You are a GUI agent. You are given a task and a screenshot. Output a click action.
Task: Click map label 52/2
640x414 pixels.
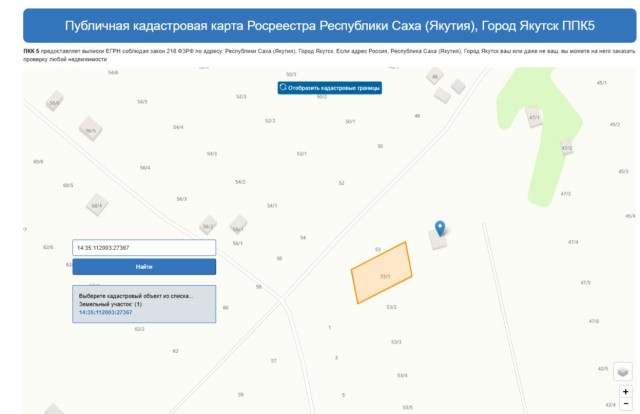coord(270,121)
